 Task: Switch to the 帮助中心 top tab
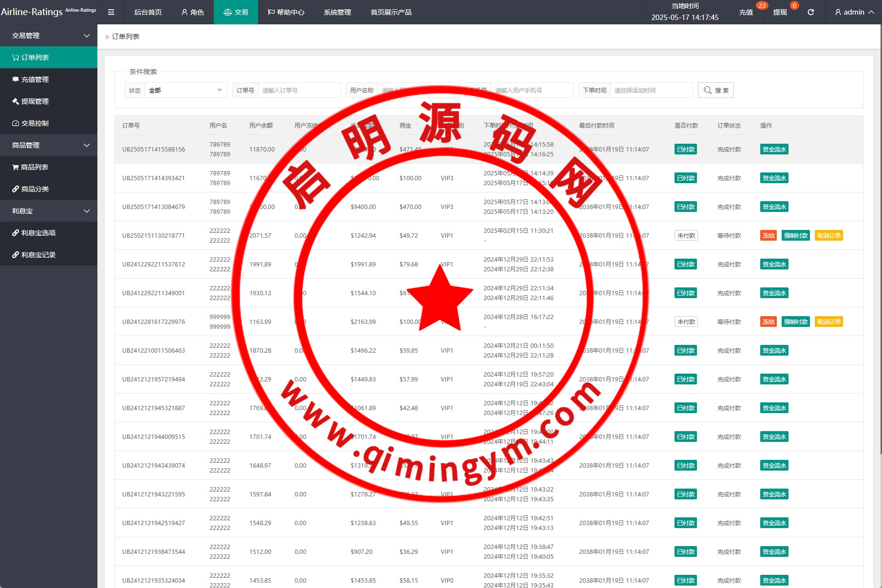tap(286, 12)
